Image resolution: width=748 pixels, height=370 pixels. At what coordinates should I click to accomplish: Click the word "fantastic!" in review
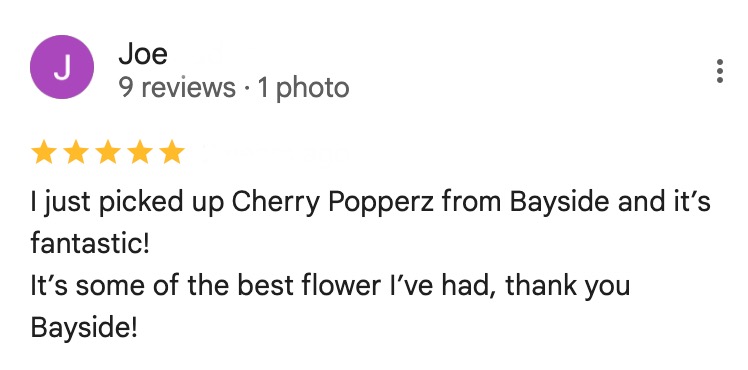coord(90,243)
